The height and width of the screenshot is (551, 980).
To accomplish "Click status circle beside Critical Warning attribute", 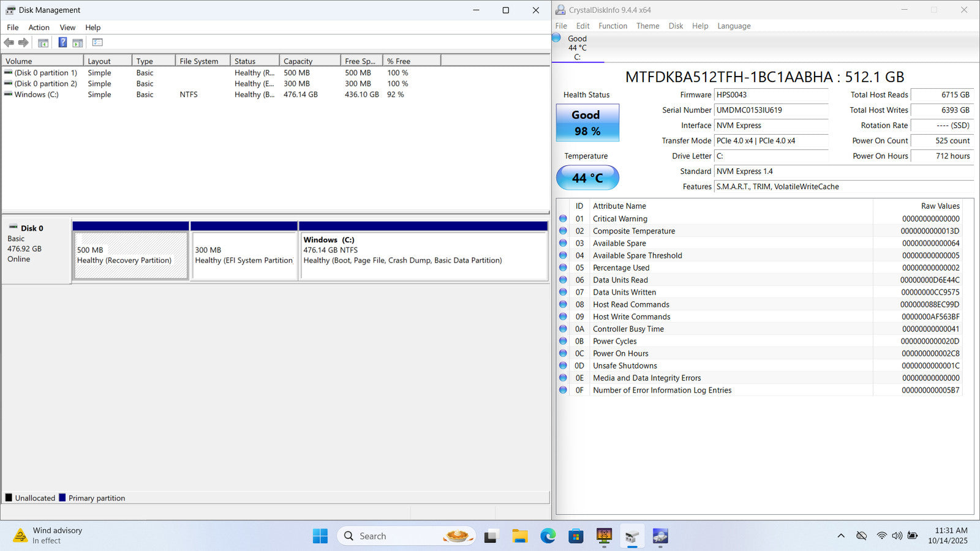I will [563, 219].
